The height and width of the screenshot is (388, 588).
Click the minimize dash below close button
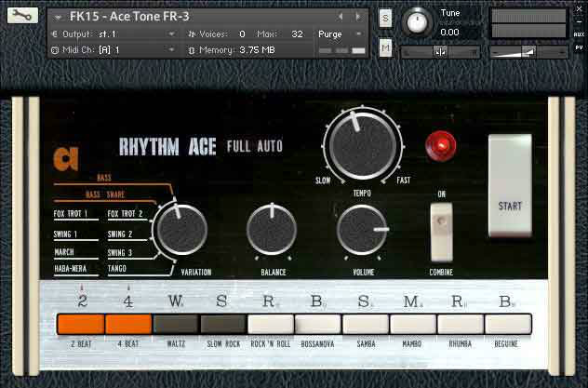pyautogui.click(x=579, y=21)
